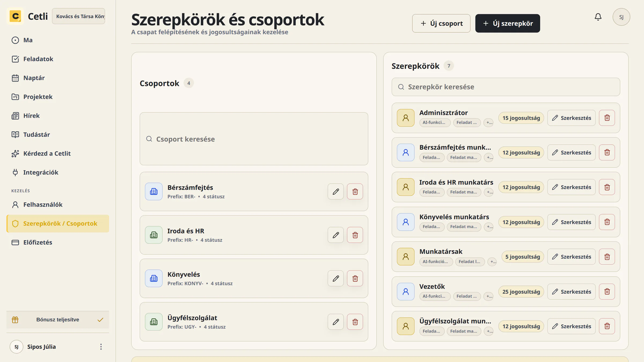Delete the Bérszámfejtés munkatárs role

click(607, 152)
